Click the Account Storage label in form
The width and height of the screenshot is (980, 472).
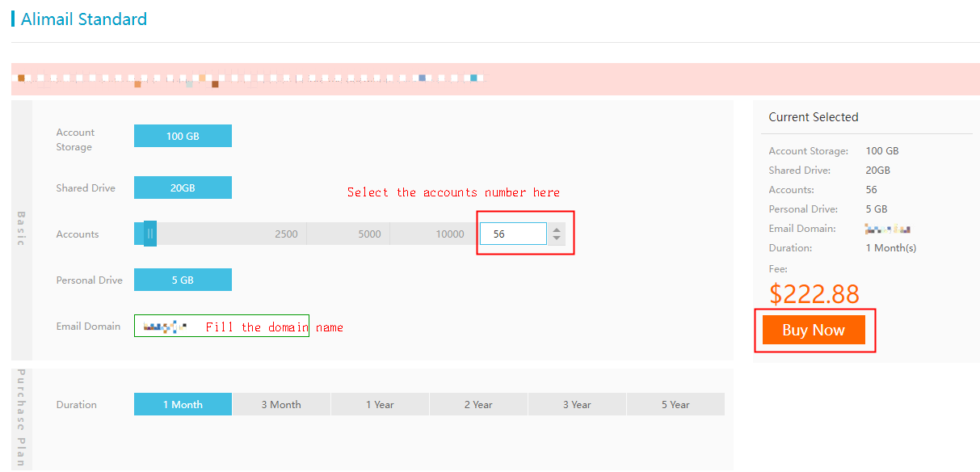(75, 140)
